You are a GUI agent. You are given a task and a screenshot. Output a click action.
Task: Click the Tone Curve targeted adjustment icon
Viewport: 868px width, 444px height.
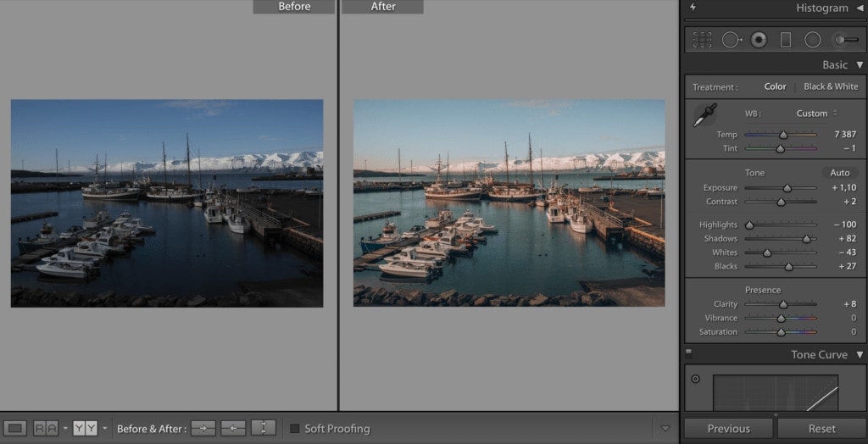[696, 379]
